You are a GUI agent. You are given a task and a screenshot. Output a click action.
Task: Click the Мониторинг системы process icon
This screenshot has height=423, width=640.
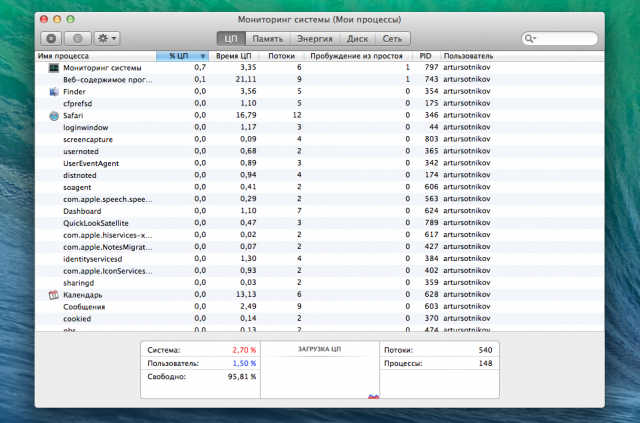[53, 67]
